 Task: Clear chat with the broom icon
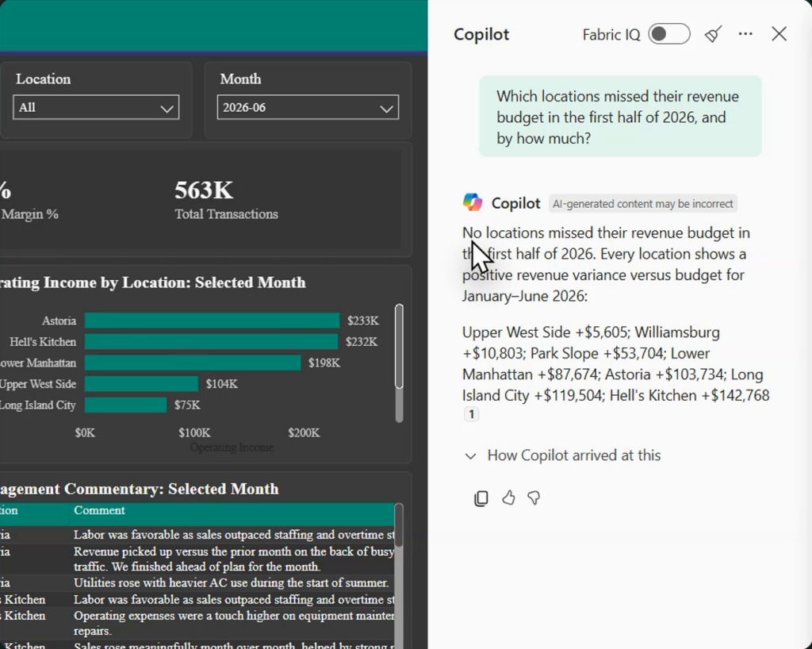click(x=713, y=34)
